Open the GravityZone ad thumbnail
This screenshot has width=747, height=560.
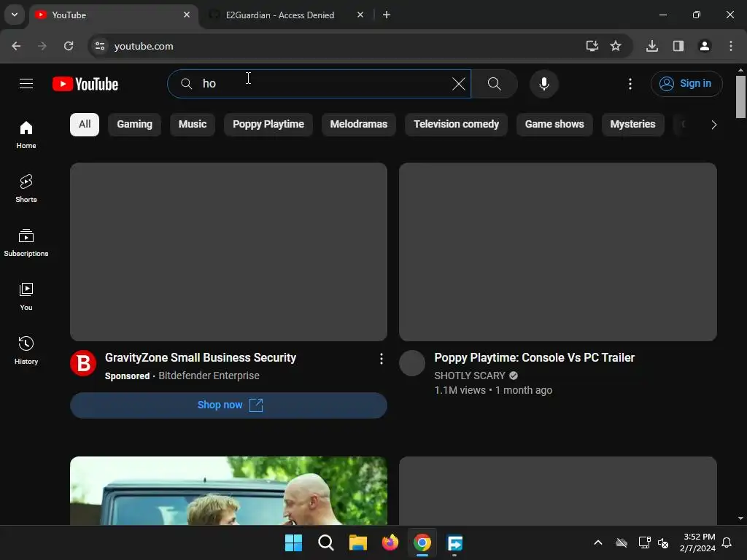click(228, 252)
